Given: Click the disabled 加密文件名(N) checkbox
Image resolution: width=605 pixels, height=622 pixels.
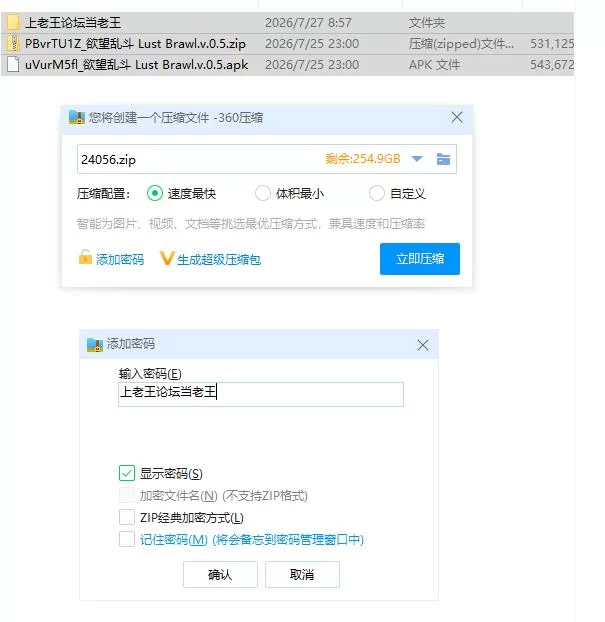Looking at the screenshot, I should point(127,495).
